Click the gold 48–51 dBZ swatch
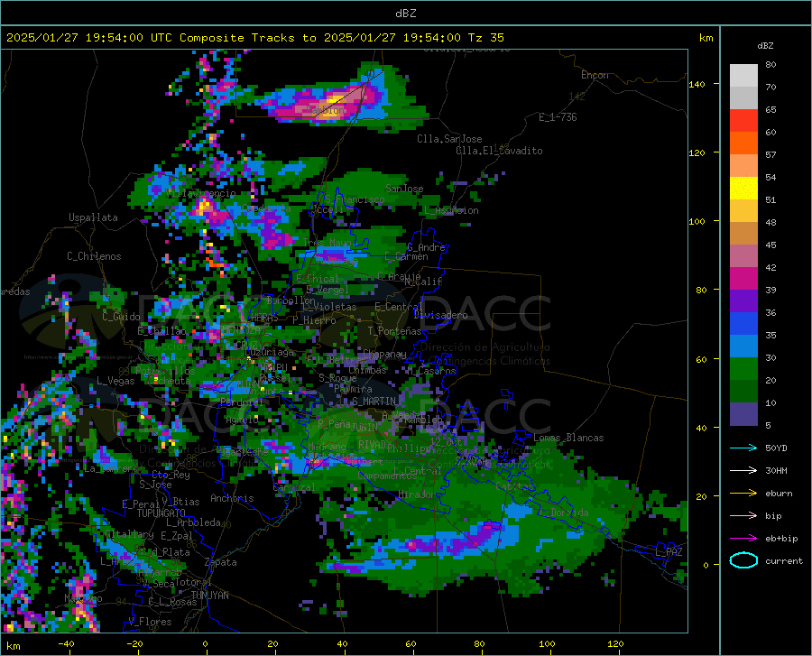 pyautogui.click(x=743, y=211)
